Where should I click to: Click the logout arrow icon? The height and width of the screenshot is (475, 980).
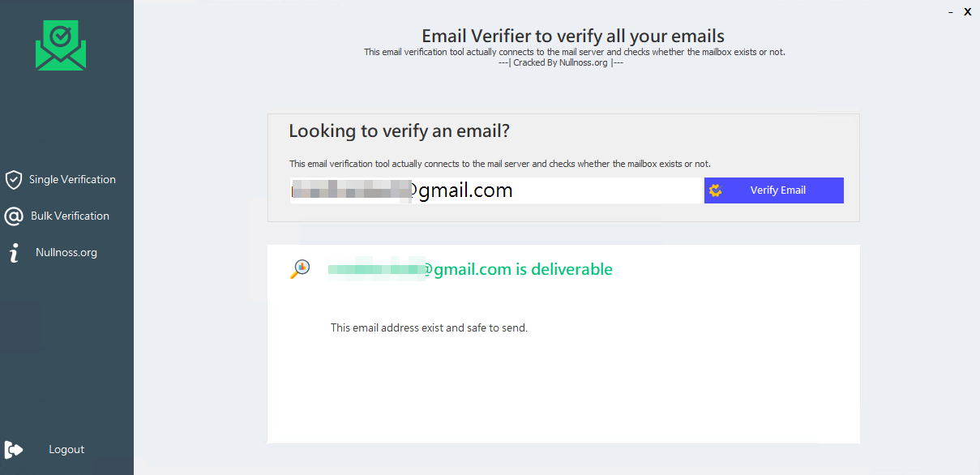(x=14, y=449)
